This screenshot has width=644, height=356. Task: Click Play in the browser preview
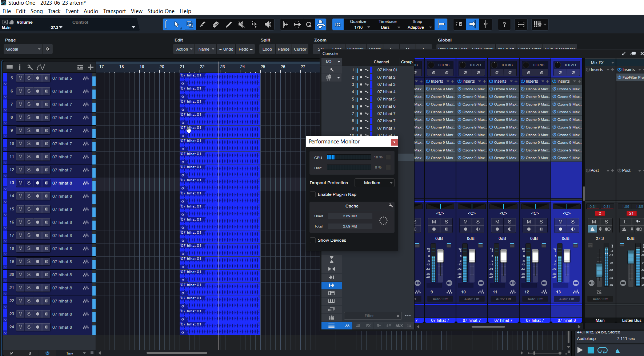580,350
